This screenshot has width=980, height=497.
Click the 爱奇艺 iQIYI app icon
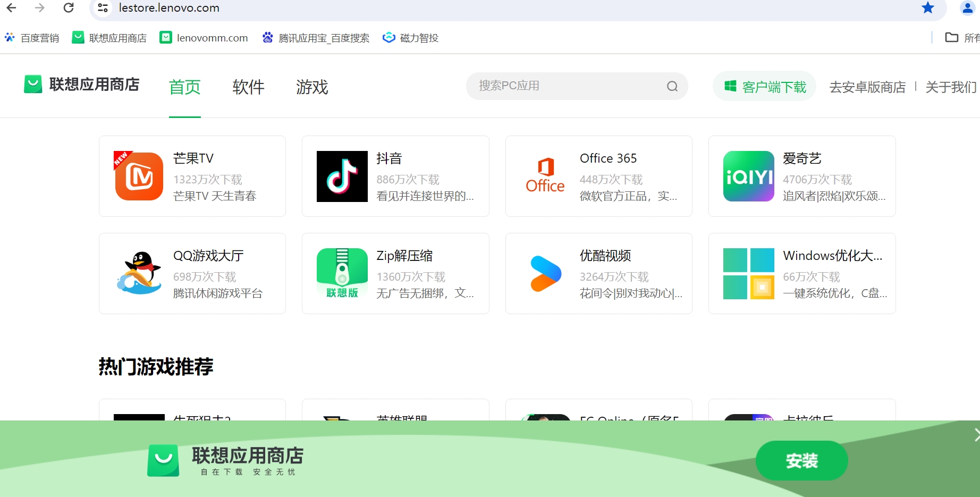coord(748,176)
